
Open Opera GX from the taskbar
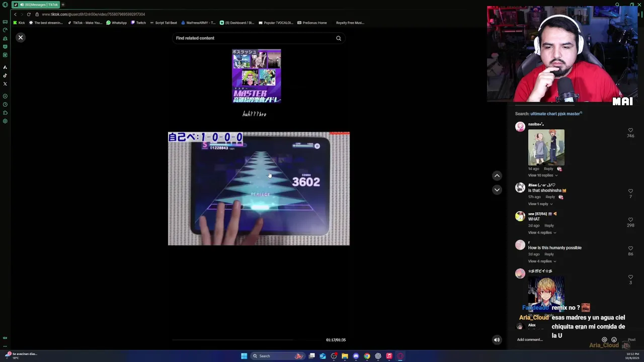400,356
